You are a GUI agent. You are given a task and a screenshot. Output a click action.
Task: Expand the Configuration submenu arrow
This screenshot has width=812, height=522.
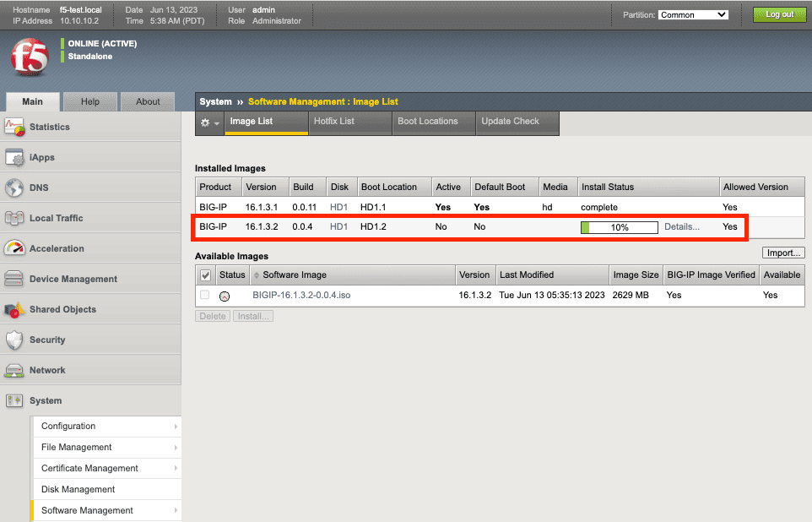[176, 426]
